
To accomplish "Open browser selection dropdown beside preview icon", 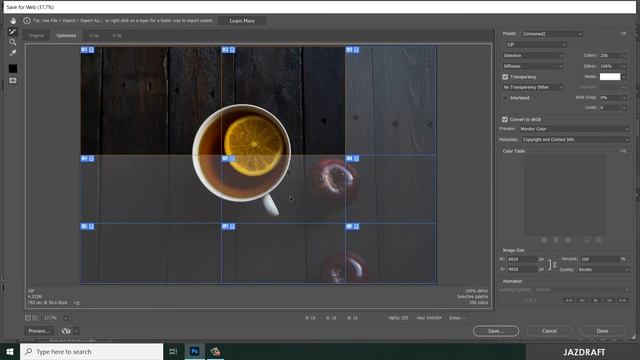I will [76, 331].
